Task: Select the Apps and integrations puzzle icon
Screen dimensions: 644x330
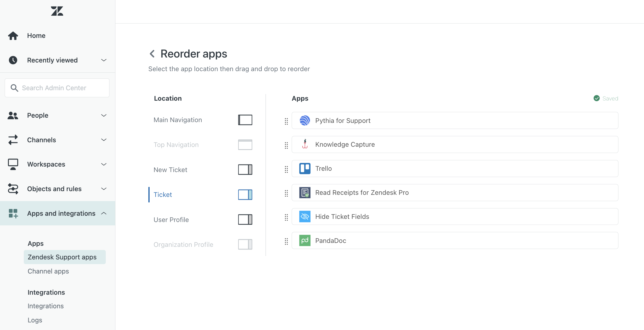Action: coord(13,213)
